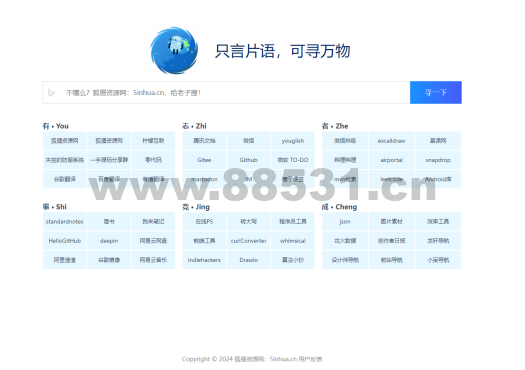Click the blue 寻一下 search button
The width and height of the screenshot is (525, 370).
coord(436,92)
